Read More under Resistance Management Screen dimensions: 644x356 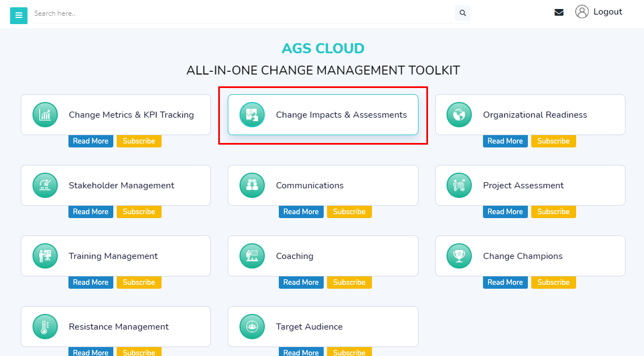tap(91, 352)
